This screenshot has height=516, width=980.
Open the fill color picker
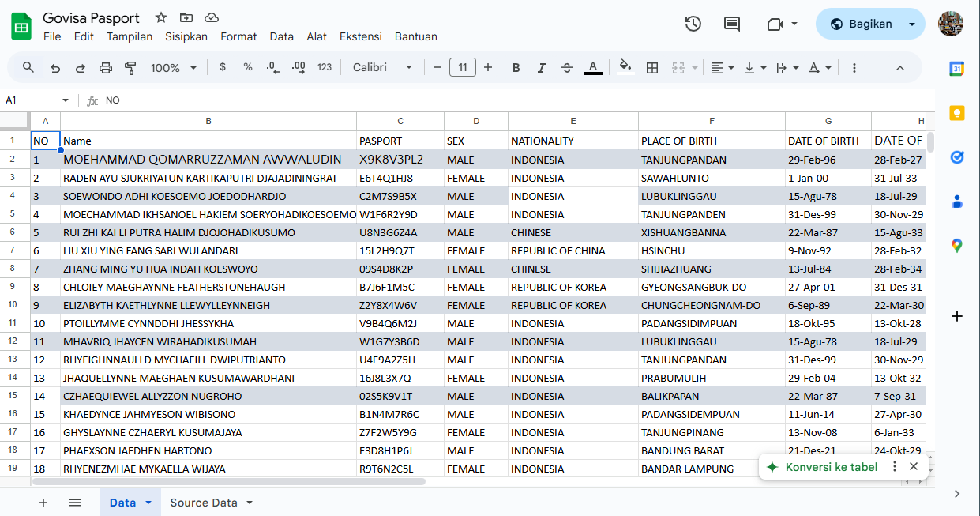625,68
